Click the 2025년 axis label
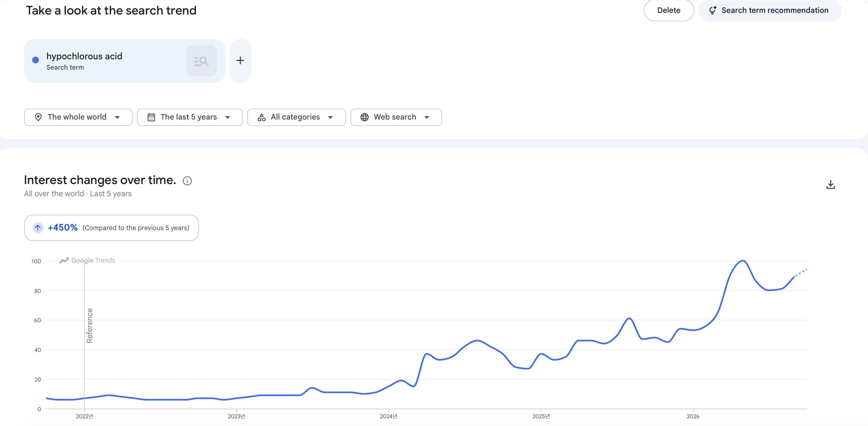Screen dimensions: 868x426 click(541, 416)
